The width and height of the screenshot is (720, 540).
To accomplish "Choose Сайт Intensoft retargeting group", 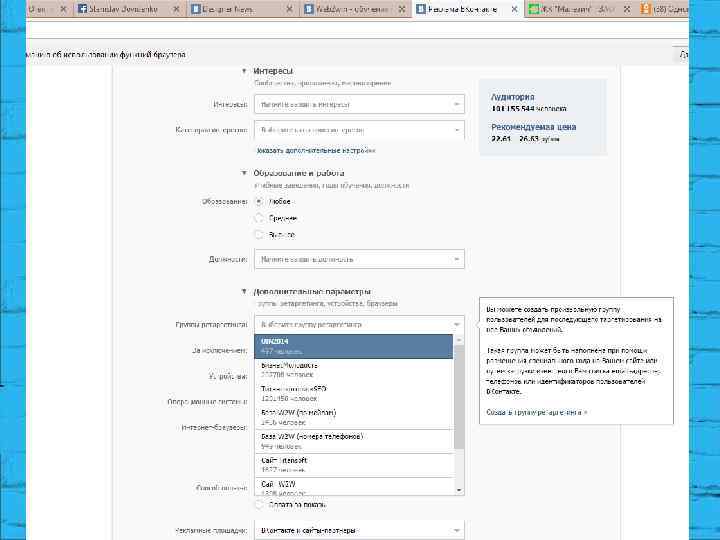I will click(x=354, y=465).
